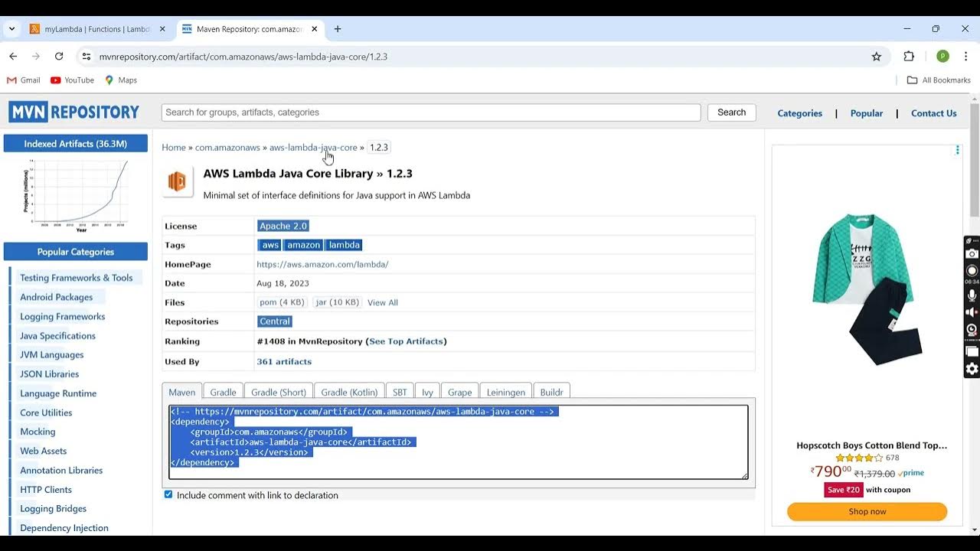
Task: Click the Shop now ad button
Action: click(867, 511)
